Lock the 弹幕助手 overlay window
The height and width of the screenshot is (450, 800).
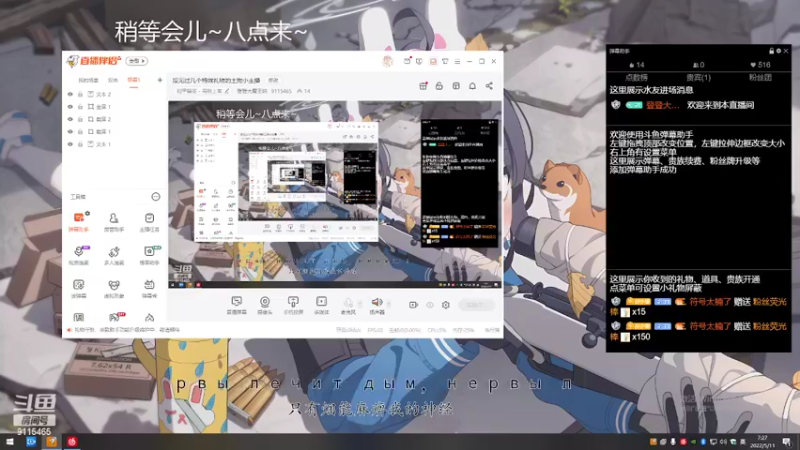pyautogui.click(x=771, y=51)
